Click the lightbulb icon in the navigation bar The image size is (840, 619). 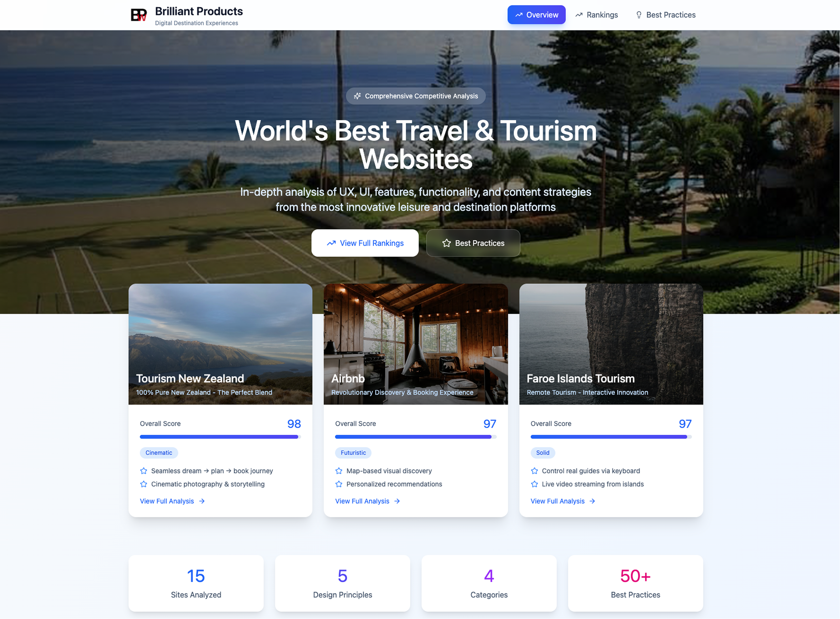[x=638, y=15]
